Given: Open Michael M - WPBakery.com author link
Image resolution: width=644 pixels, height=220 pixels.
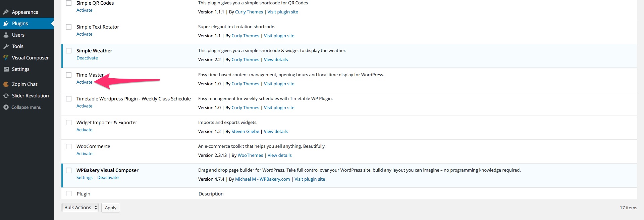Looking at the screenshot, I should (x=263, y=179).
